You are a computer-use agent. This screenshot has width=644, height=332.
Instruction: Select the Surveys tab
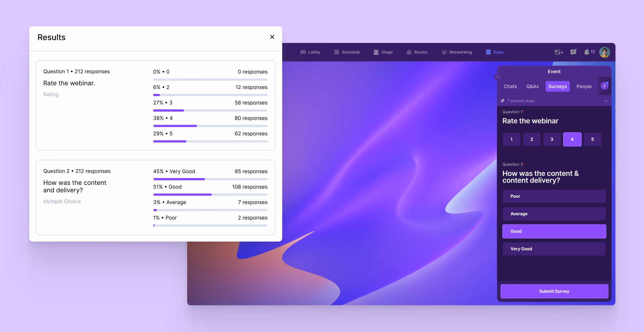[x=557, y=86]
